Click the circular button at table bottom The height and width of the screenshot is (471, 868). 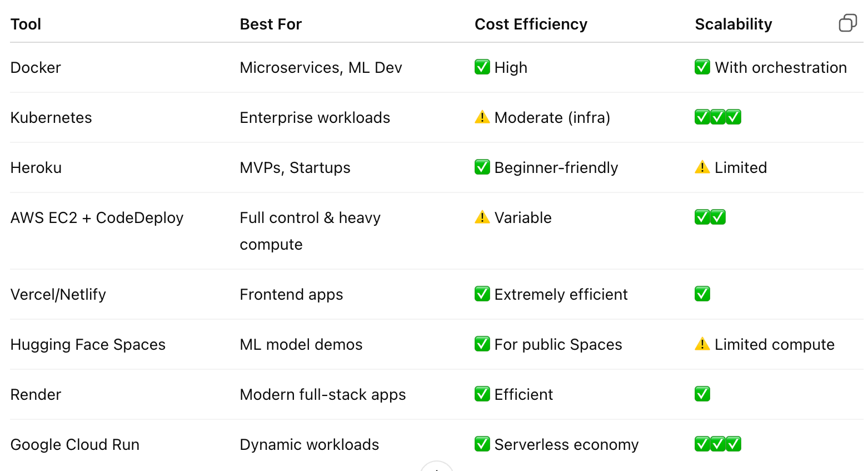click(437, 467)
